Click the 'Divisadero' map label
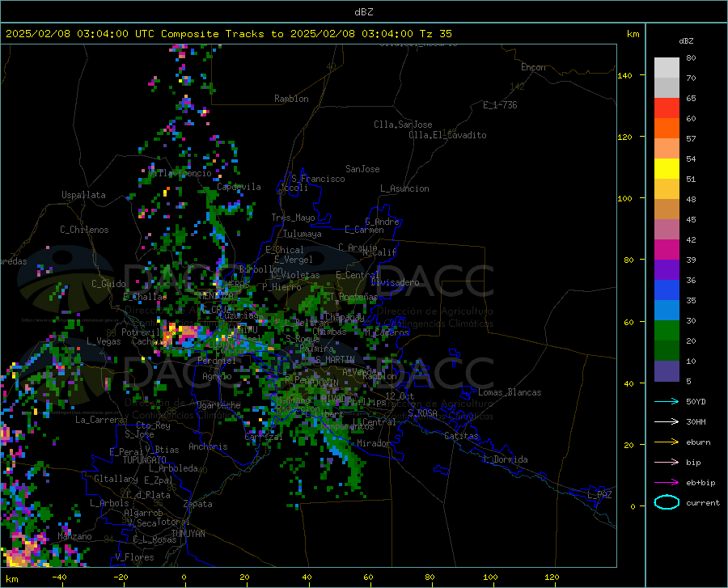The image size is (728, 588). point(395,282)
